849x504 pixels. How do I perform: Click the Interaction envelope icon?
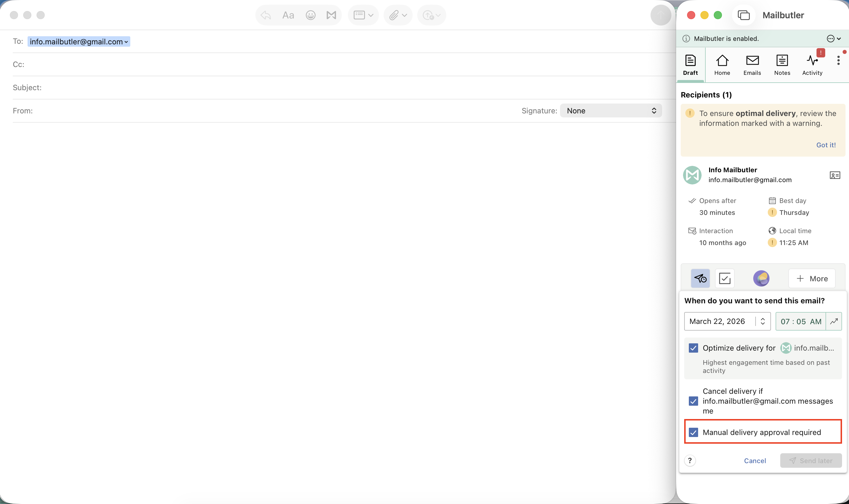tap(692, 231)
